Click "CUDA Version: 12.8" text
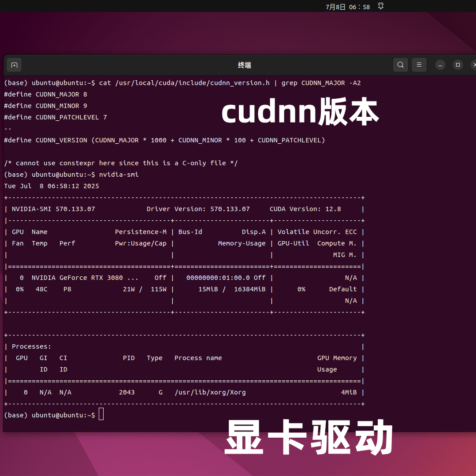476x476 pixels. 305,209
